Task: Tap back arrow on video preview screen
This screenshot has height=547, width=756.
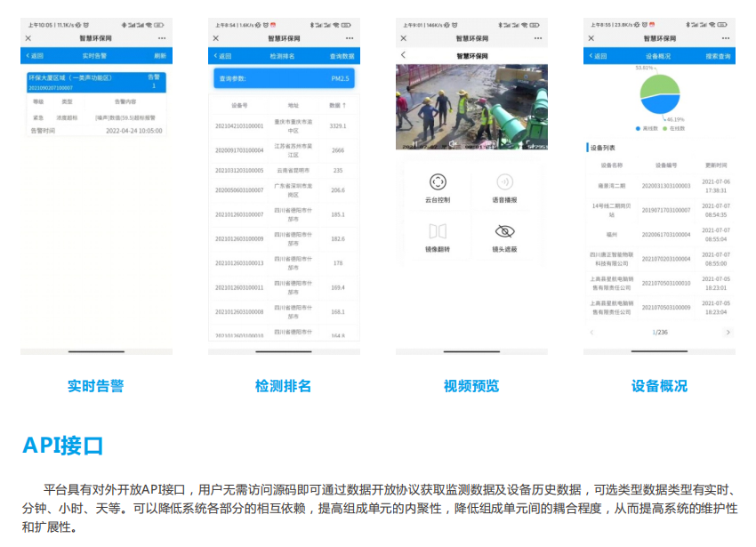Action: [403, 55]
